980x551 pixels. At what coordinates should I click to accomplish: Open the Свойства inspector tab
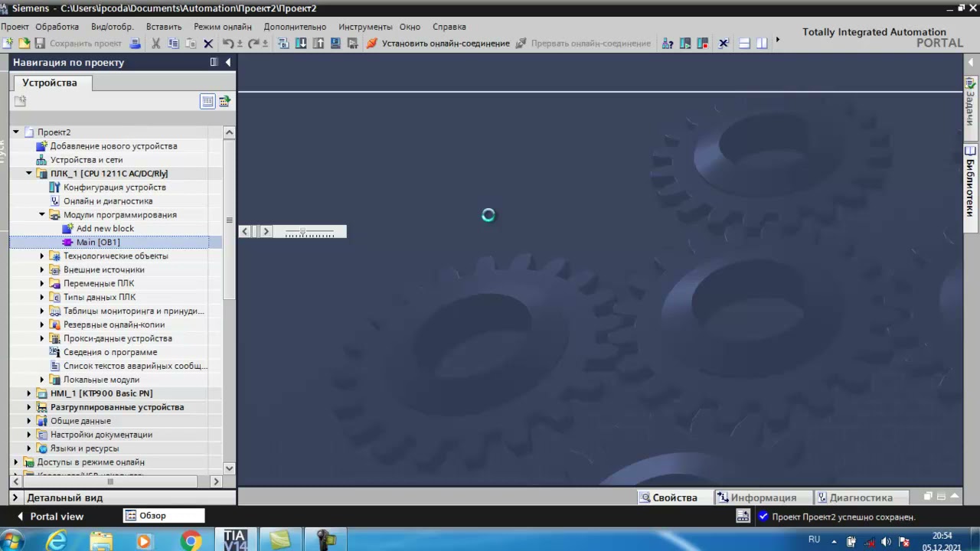pos(675,497)
